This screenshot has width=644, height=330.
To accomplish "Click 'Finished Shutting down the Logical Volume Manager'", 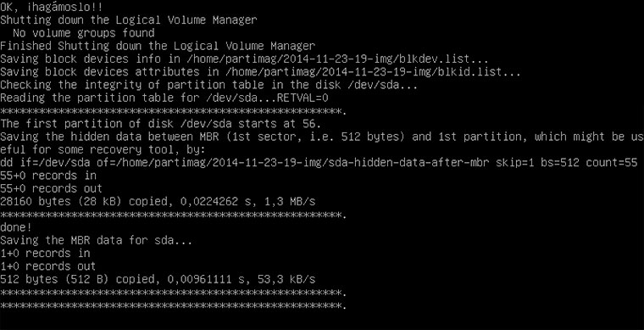I will (x=158, y=46).
